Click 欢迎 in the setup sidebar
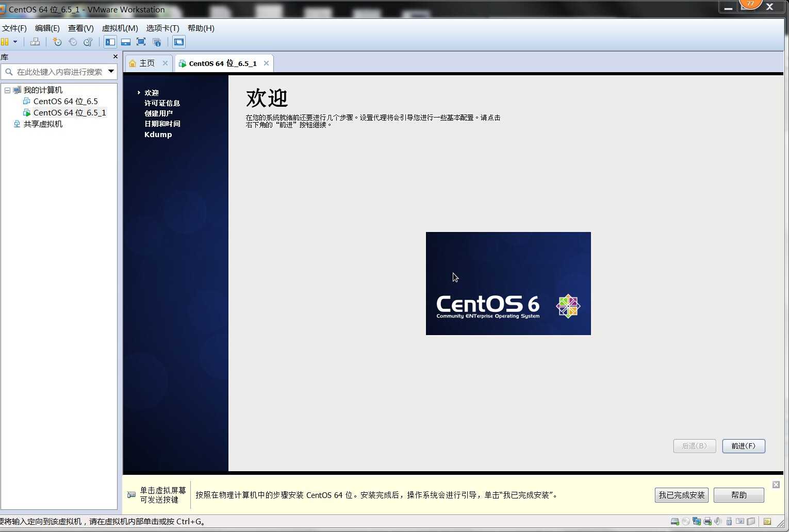 pos(152,93)
